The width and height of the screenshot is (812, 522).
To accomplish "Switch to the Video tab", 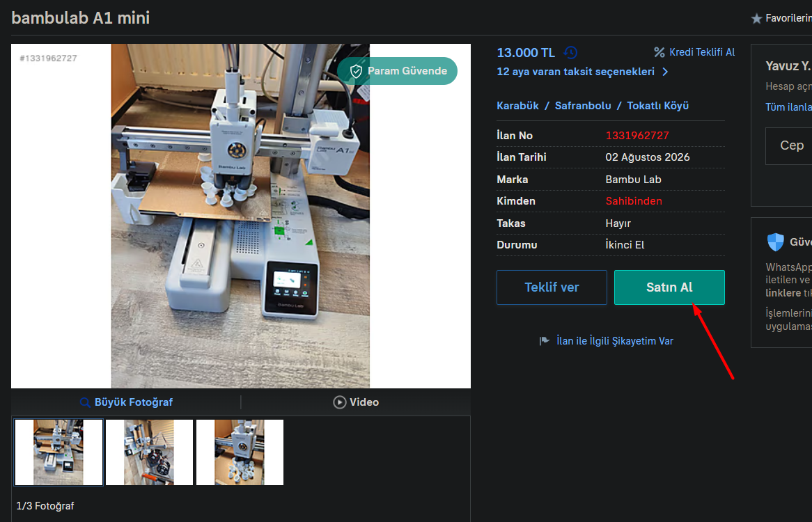I will [x=356, y=402].
